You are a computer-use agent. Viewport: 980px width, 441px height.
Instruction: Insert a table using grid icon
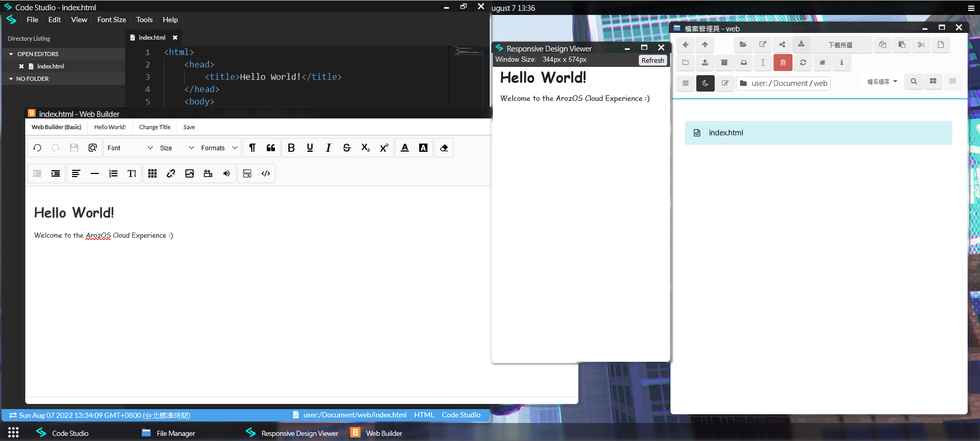click(x=152, y=174)
